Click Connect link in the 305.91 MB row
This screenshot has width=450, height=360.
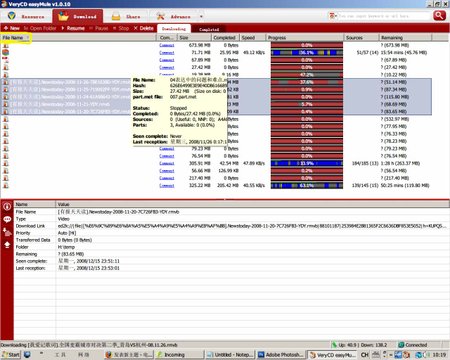pyautogui.click(x=167, y=163)
